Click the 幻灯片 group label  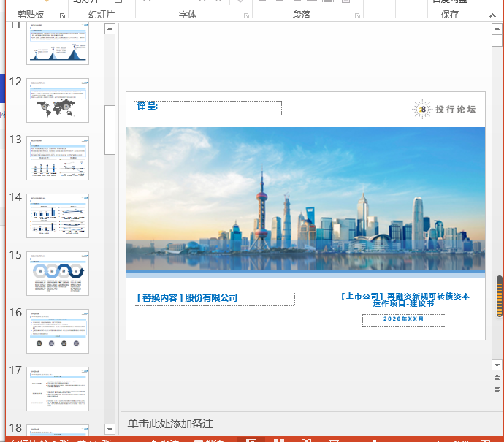click(102, 15)
